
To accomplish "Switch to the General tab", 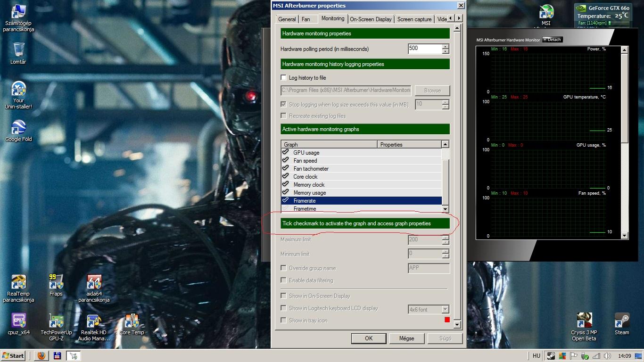I will (x=287, y=19).
